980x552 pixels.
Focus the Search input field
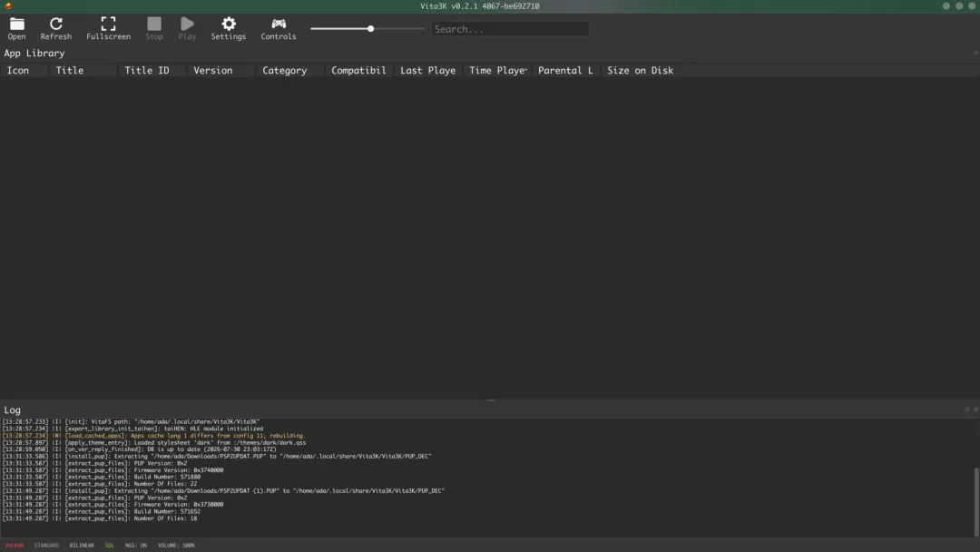tap(509, 29)
